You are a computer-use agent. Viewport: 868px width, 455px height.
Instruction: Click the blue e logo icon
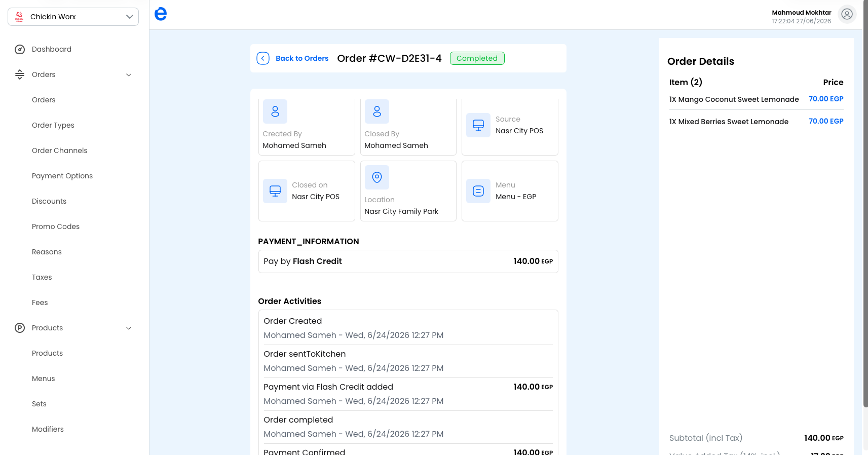[161, 14]
